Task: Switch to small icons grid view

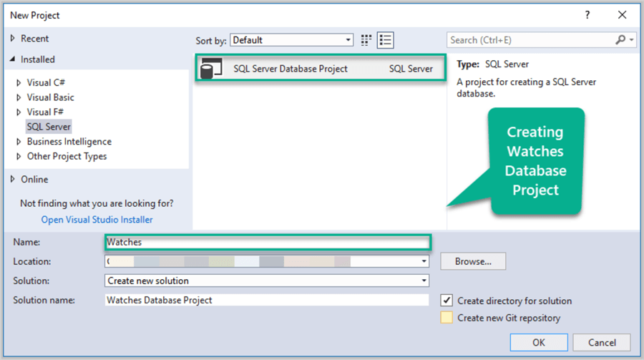Action: [x=366, y=40]
